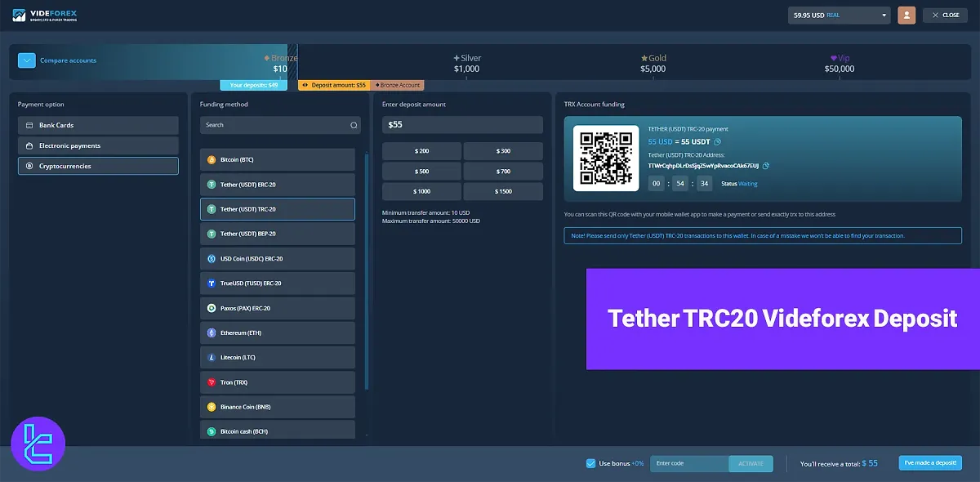Uncheck the Use bonus checkbox
This screenshot has width=980, height=482.
pyautogui.click(x=590, y=463)
